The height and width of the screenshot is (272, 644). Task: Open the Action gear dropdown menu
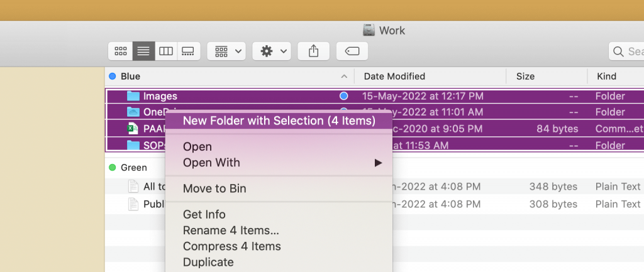(x=272, y=52)
